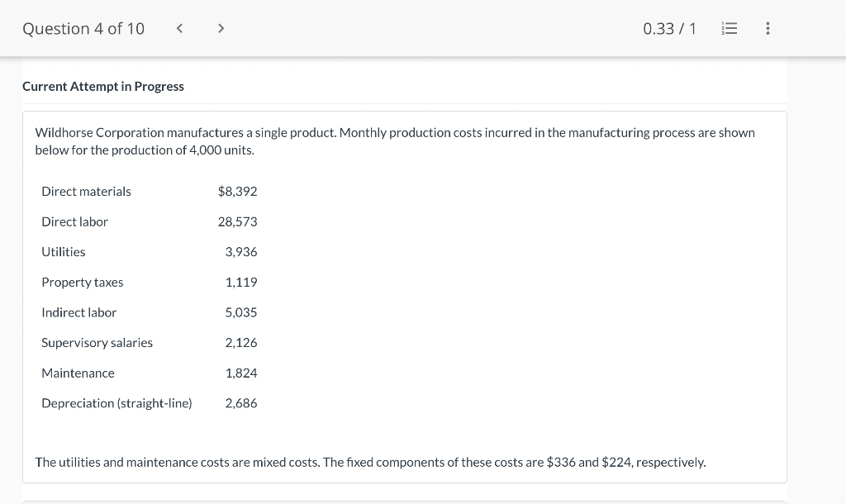
Task: Open the three-dot more options menu
Action: [768, 28]
